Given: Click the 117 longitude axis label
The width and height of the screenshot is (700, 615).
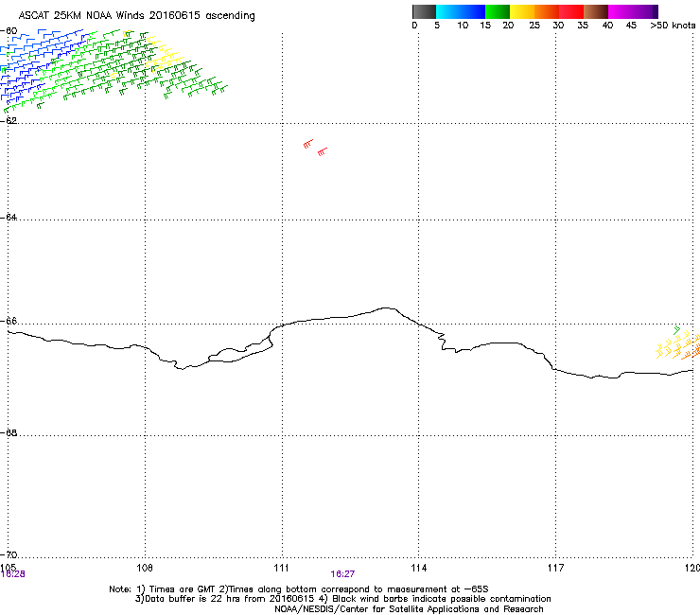Looking at the screenshot, I should (556, 568).
